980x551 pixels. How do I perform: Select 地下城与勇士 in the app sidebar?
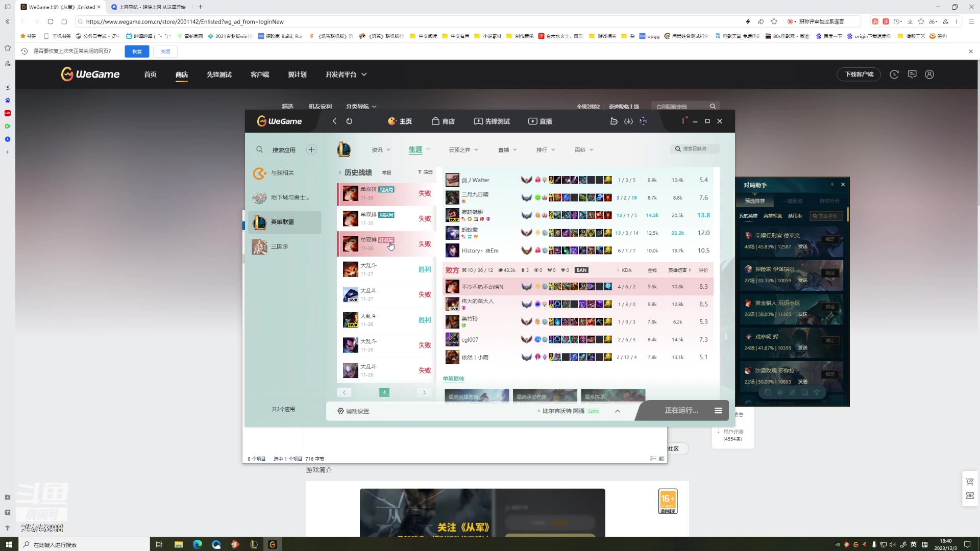click(284, 197)
